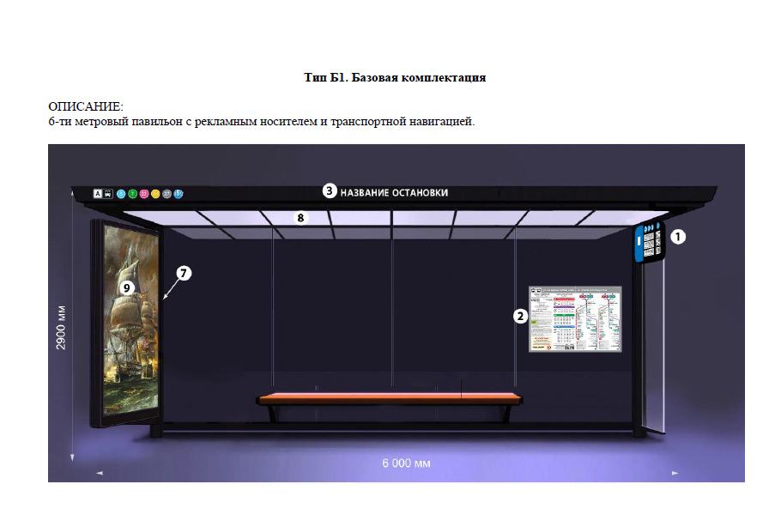Screen dimensions: 763x532
Task: Select the yellow route number circle
Action: 155,194
